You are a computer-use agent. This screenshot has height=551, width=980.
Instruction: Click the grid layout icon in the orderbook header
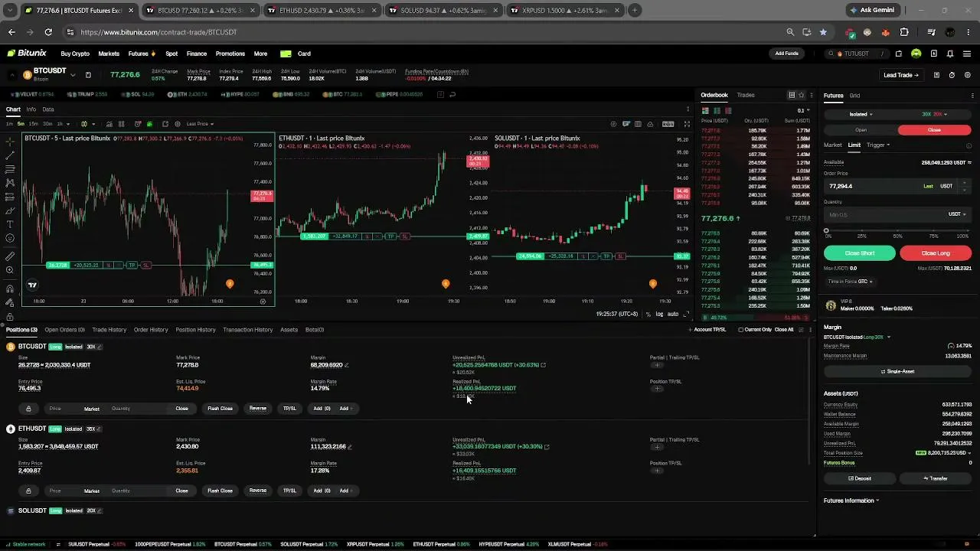click(792, 95)
